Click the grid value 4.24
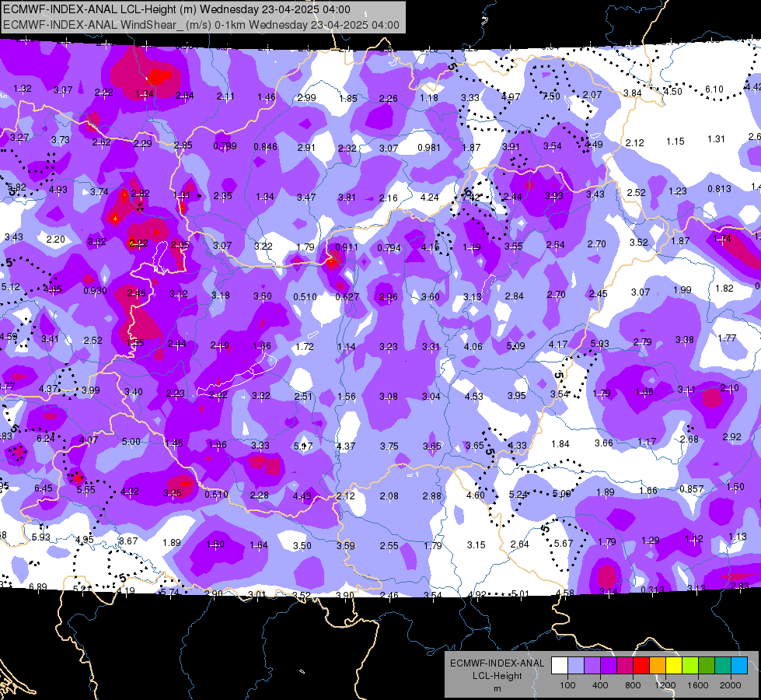This screenshot has height=700, width=761. pos(430,198)
